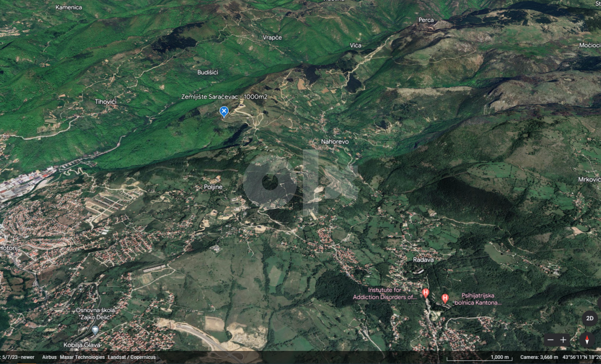Zoom in with the plus button

click(x=563, y=340)
